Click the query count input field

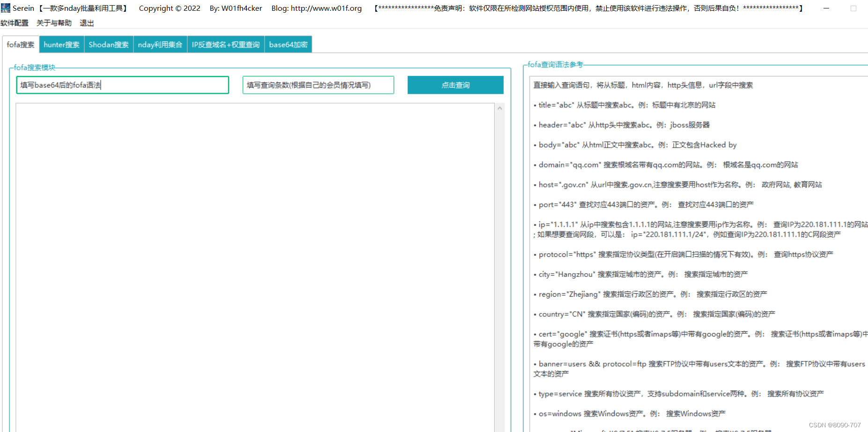(318, 85)
